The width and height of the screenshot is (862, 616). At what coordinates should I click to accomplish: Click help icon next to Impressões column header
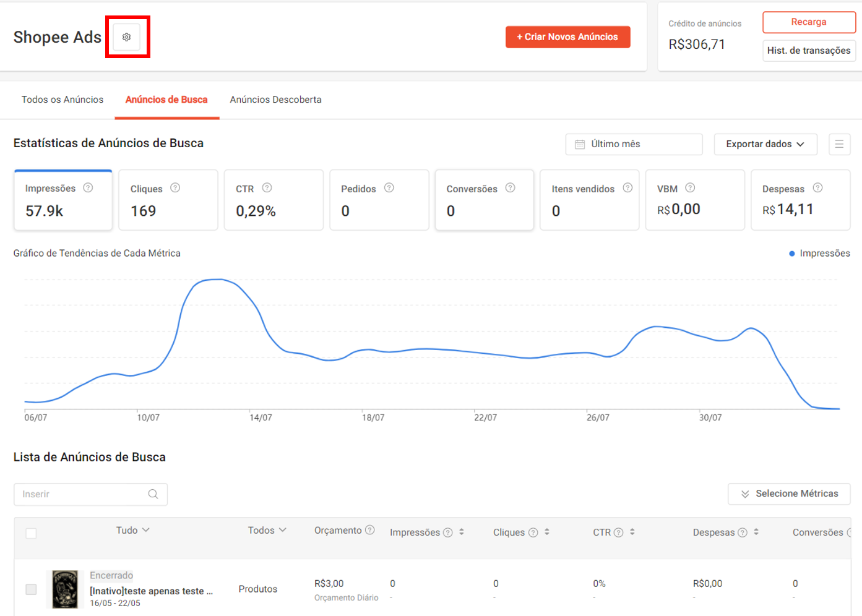pyautogui.click(x=448, y=533)
